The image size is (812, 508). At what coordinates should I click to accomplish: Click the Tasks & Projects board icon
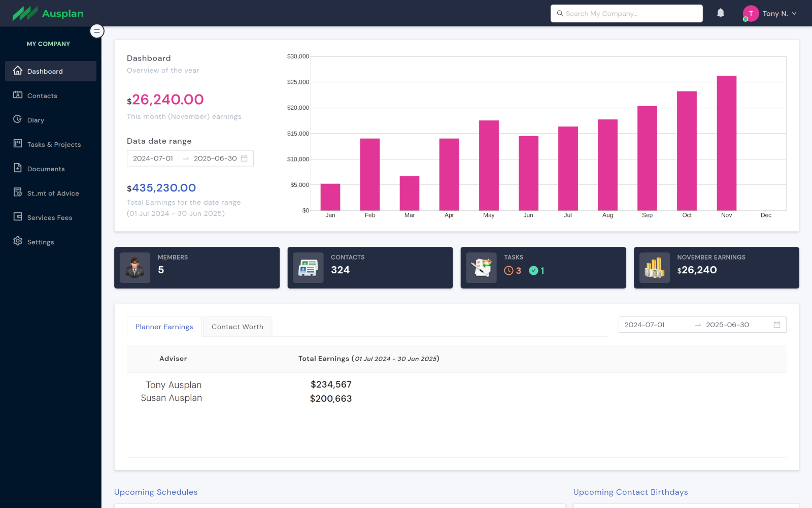pyautogui.click(x=18, y=144)
